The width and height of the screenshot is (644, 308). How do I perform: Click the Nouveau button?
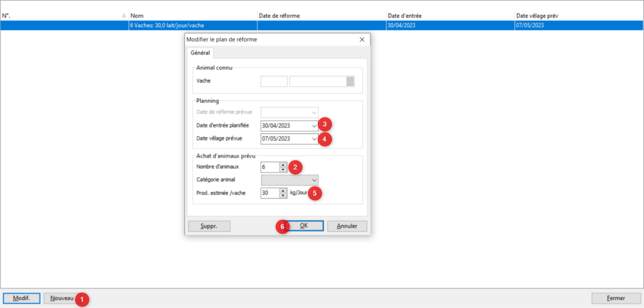62,298
